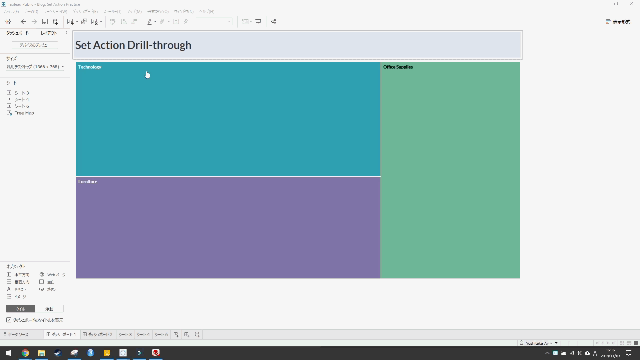Redo with the forward arrow toolbar icon
The height and width of the screenshot is (360, 640).
click(x=34, y=22)
